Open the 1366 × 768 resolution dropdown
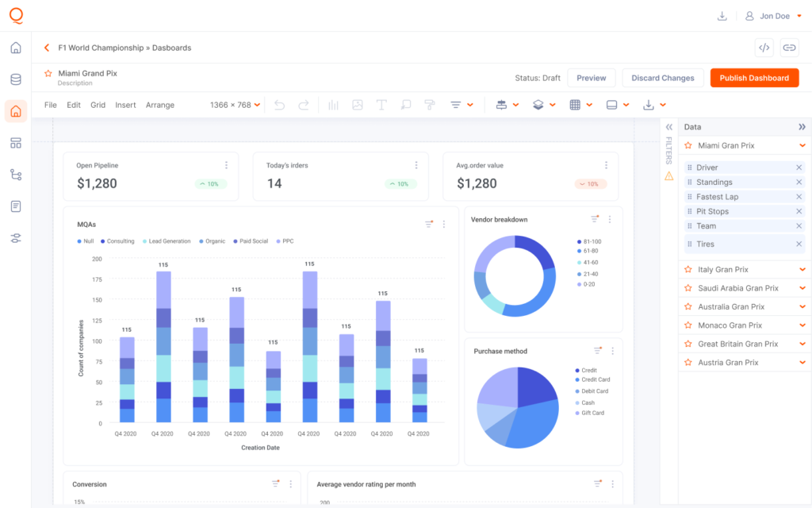 235,105
